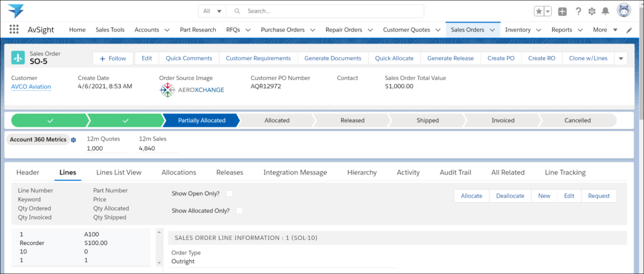This screenshot has width=644, height=274.
Task: Toggle the Show Allocated Only checkbox
Action: click(240, 210)
